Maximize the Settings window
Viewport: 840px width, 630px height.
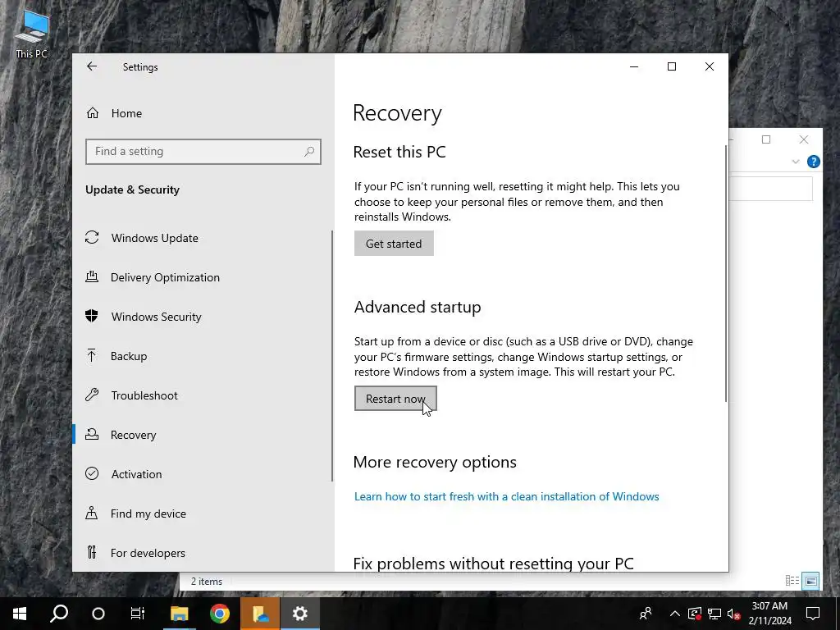coord(672,66)
